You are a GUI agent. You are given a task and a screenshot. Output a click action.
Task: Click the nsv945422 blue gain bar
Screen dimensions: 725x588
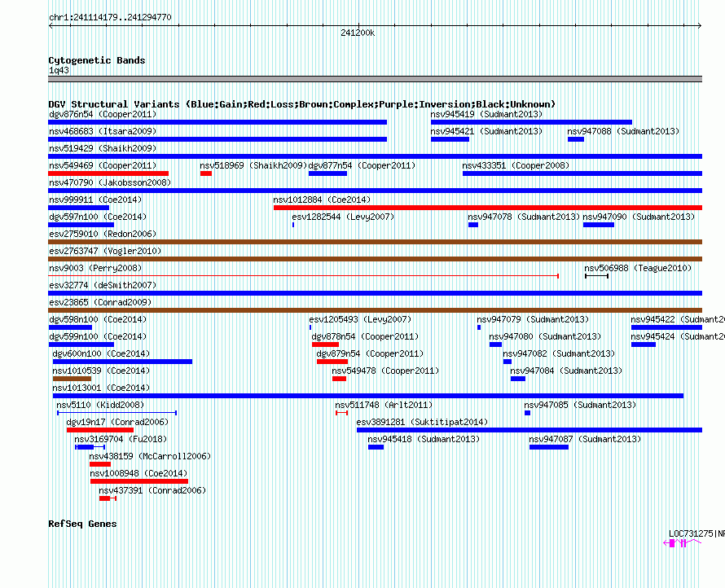click(x=666, y=327)
